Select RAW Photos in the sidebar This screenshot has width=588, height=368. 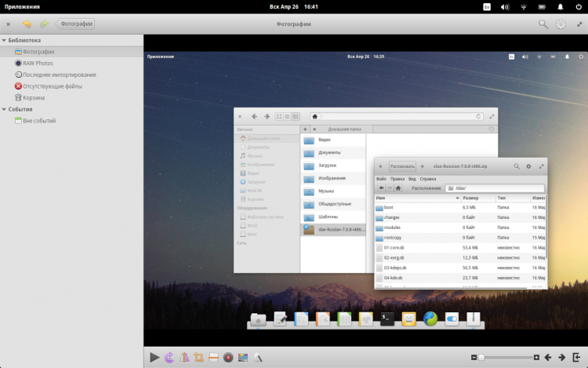(x=38, y=63)
